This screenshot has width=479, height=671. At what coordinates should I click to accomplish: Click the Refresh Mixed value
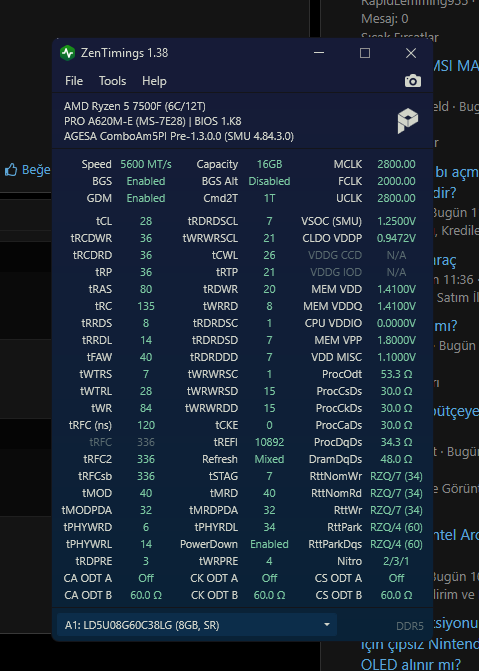coord(269,459)
